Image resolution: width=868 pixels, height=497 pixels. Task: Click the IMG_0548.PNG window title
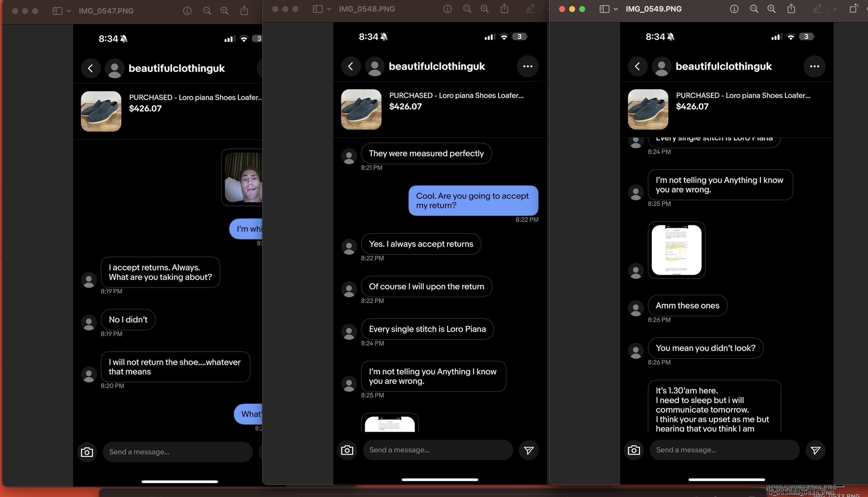tap(367, 9)
